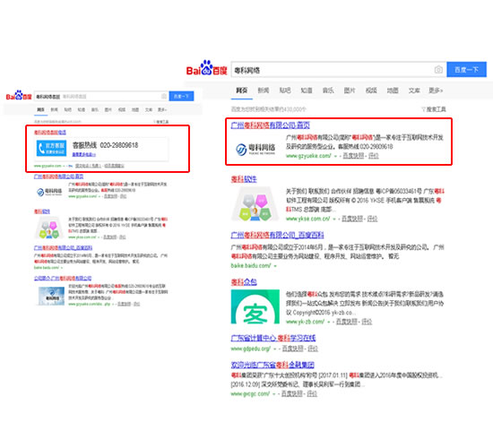Click blue 百度一下 button on right
493x448 pixels.
[x=466, y=70]
